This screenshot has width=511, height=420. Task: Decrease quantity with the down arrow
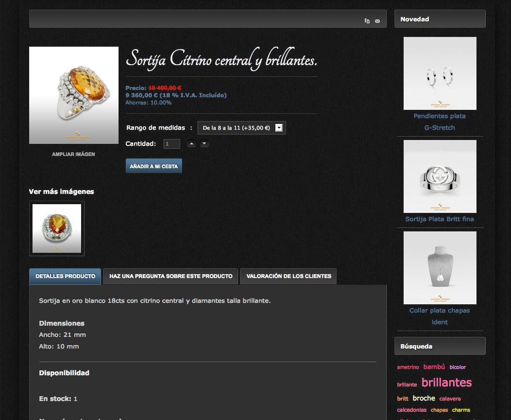(x=204, y=143)
